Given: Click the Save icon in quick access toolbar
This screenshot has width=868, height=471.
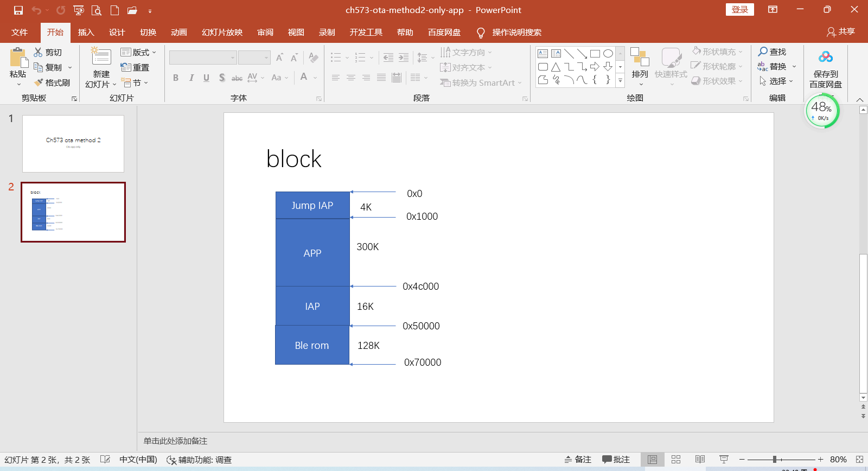Looking at the screenshot, I should [x=18, y=10].
